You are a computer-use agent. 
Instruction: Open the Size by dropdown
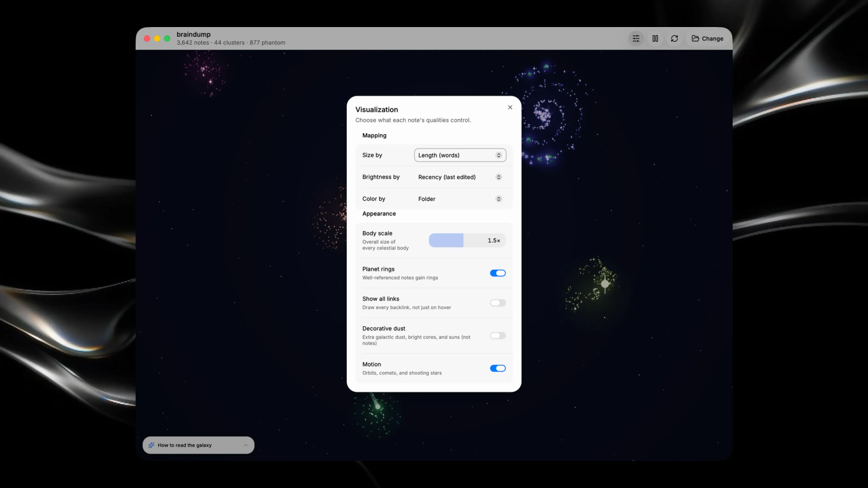point(460,155)
